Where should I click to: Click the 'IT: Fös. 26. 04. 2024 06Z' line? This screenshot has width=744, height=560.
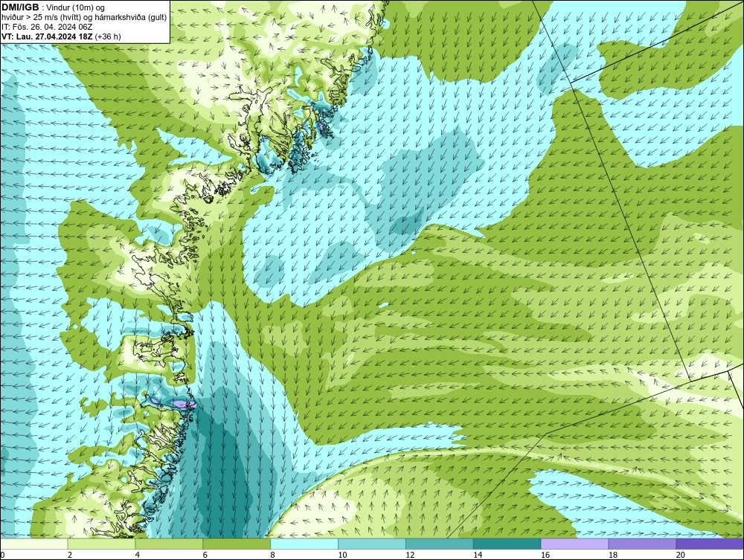pos(47,27)
